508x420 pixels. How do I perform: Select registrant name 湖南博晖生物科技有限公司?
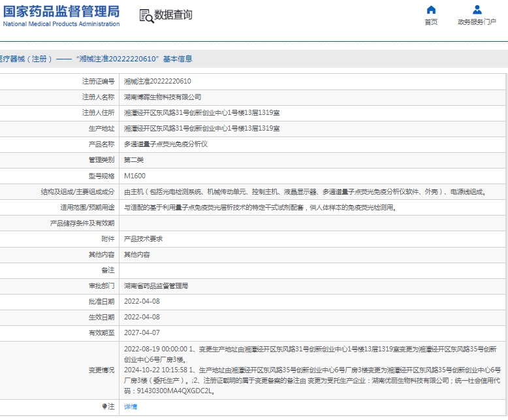[x=163, y=97]
